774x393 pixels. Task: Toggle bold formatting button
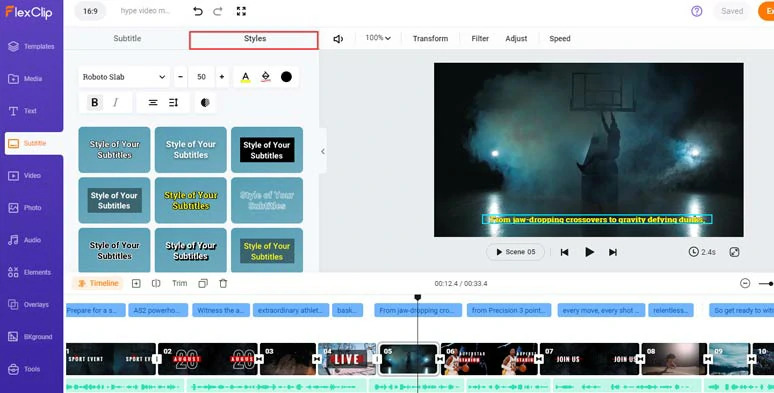coord(95,103)
